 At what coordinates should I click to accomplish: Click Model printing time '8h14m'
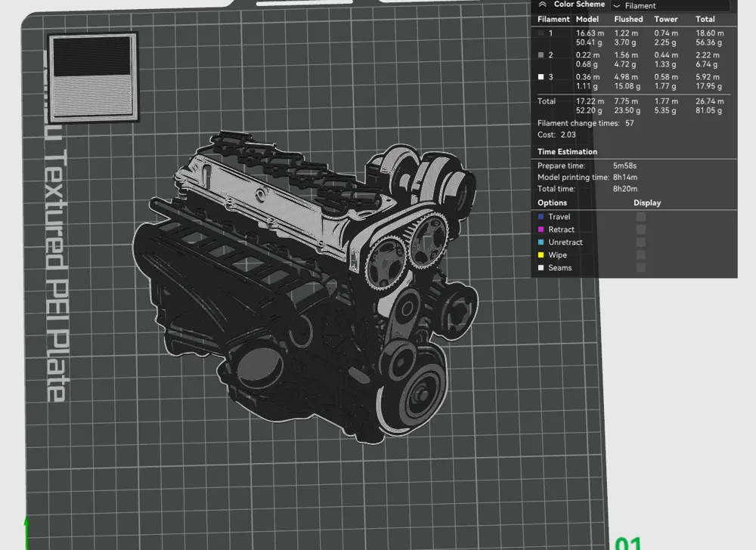[x=625, y=178]
